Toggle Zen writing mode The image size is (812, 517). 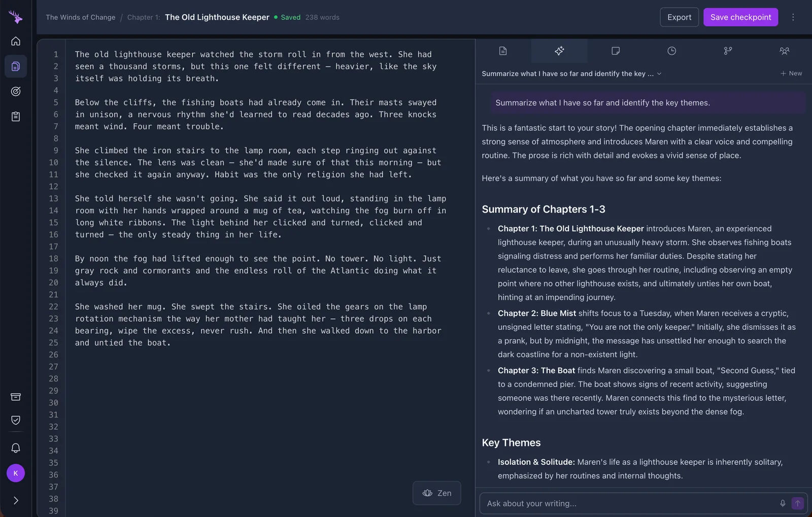click(436, 493)
